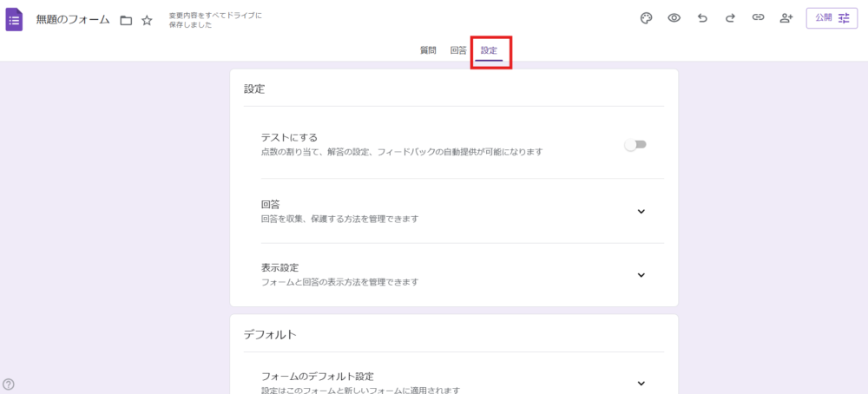Screen dimensions: 868x394
Task: Switch to the 回答 tab
Action: coord(458,50)
